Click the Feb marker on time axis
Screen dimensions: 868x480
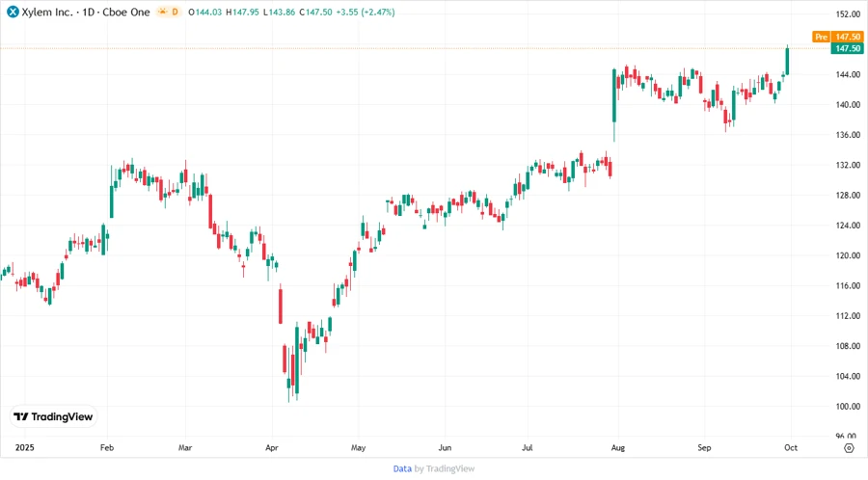tap(107, 448)
